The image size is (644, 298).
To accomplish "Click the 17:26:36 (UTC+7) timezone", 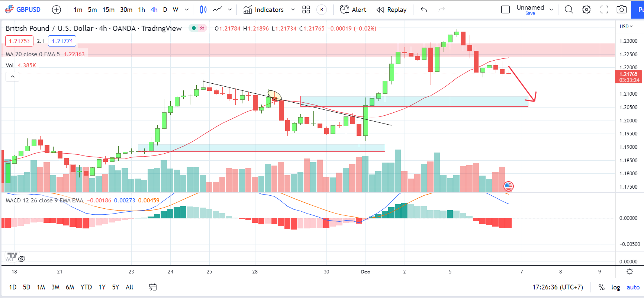I will (x=558, y=287).
